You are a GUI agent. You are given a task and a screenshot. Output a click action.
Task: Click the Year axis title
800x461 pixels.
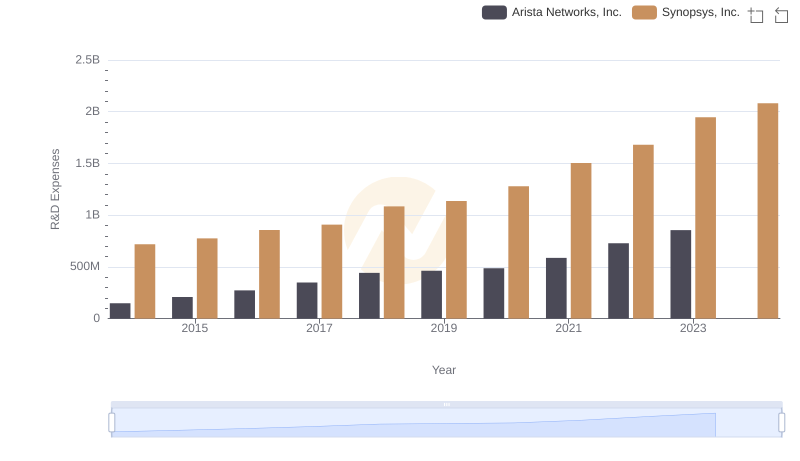[444, 370]
